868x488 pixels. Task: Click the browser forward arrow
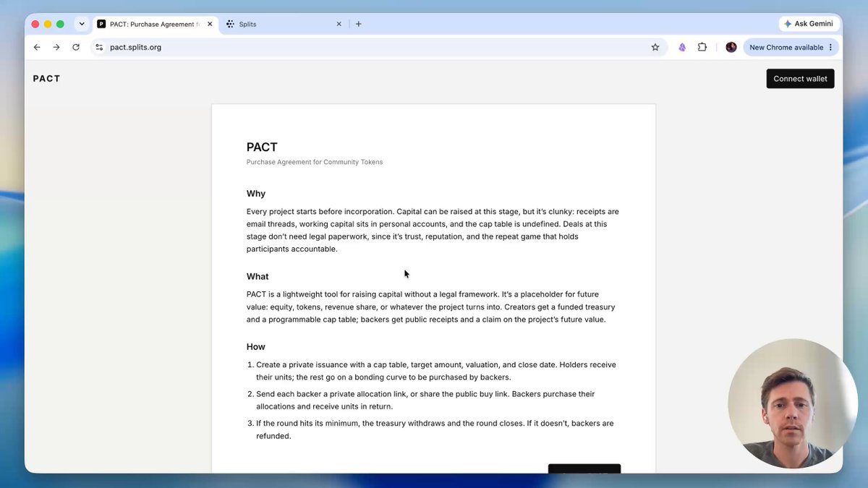56,47
